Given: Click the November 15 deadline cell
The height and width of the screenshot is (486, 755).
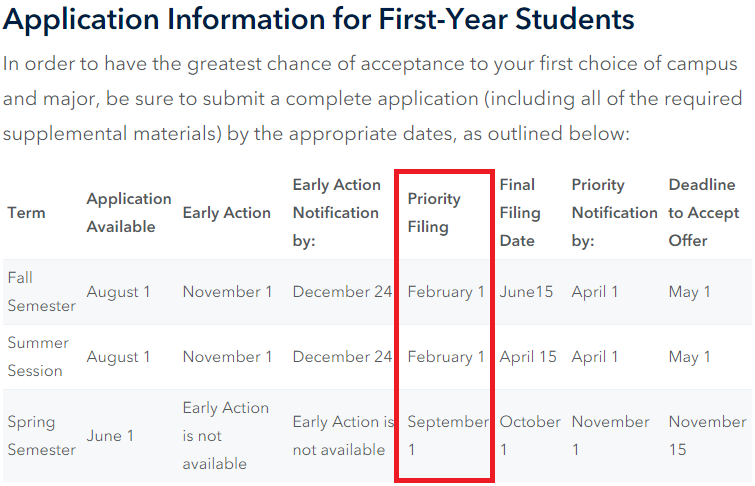Looking at the screenshot, I should click(707, 436).
